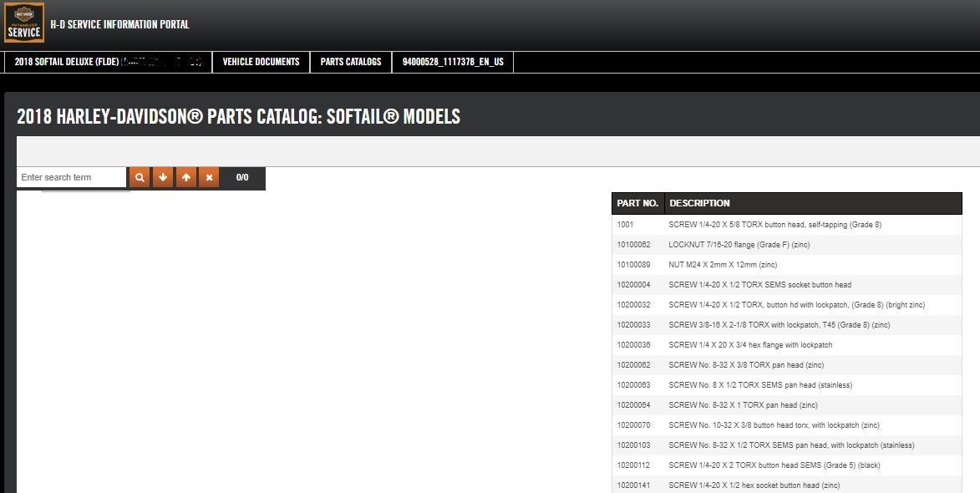Image resolution: width=980 pixels, height=493 pixels.
Task: Click the Harley-Davidson Service logo
Action: (24, 23)
